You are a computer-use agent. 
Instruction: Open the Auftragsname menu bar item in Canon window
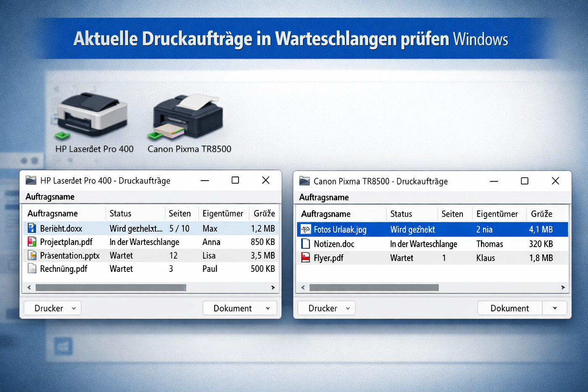pos(324,197)
